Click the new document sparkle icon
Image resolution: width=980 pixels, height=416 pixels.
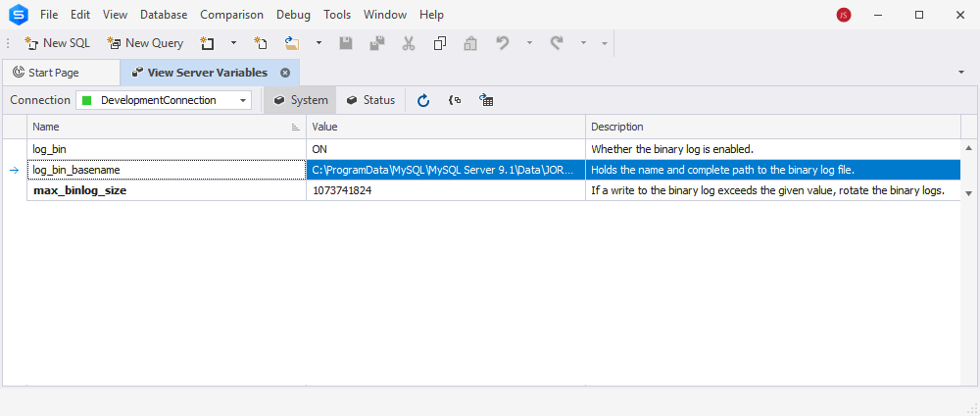pyautogui.click(x=260, y=43)
